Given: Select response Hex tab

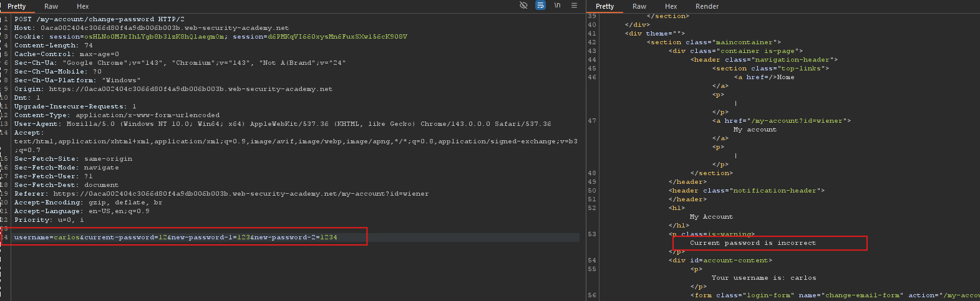Looking at the screenshot, I should (671, 6).
